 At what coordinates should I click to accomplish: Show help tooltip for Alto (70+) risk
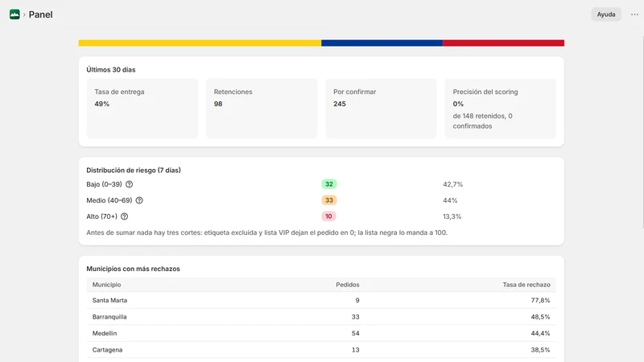coord(124,216)
